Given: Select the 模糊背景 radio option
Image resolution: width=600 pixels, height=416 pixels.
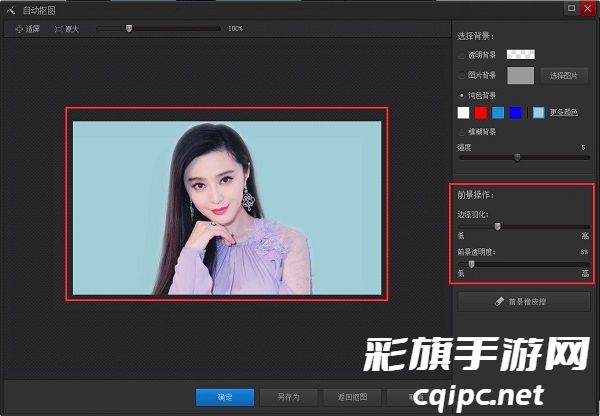Looking at the screenshot, I should tap(461, 131).
